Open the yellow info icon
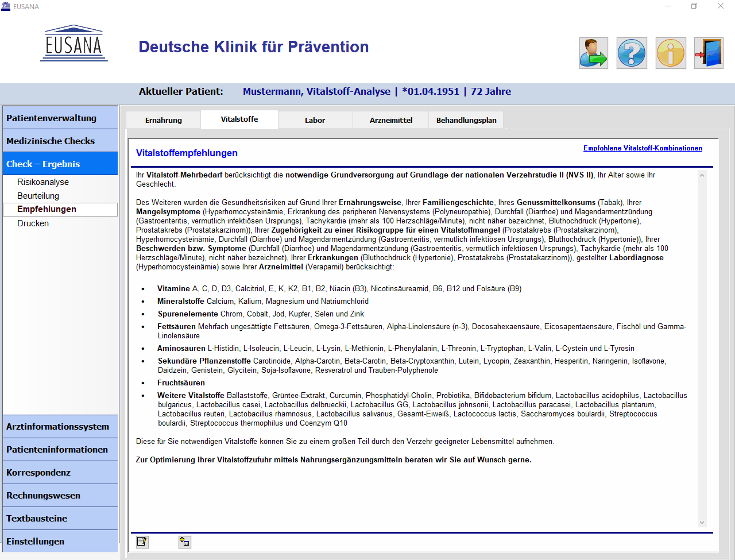This screenshot has height=560, width=735. point(671,53)
